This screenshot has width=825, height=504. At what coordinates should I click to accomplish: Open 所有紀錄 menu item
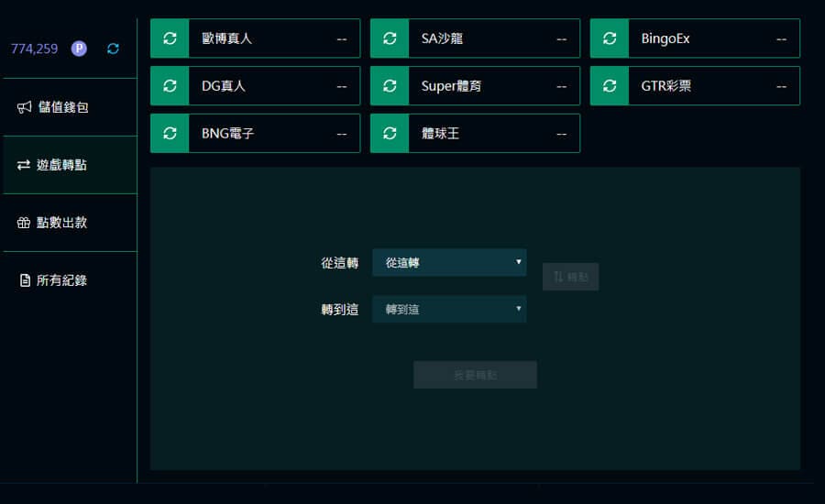(x=70, y=279)
